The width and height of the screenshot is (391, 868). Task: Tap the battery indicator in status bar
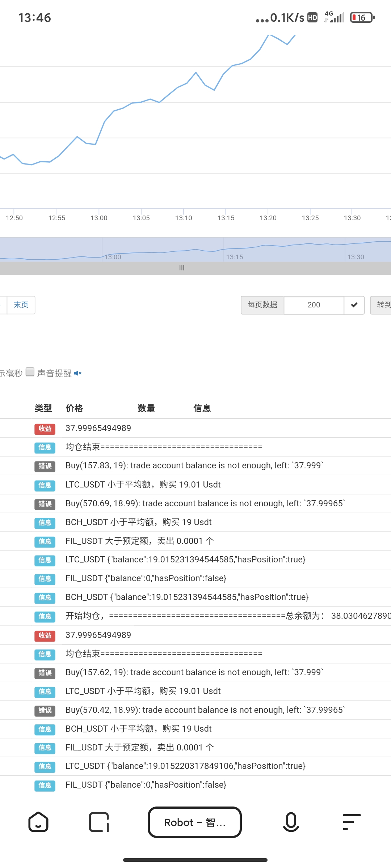coord(362,17)
